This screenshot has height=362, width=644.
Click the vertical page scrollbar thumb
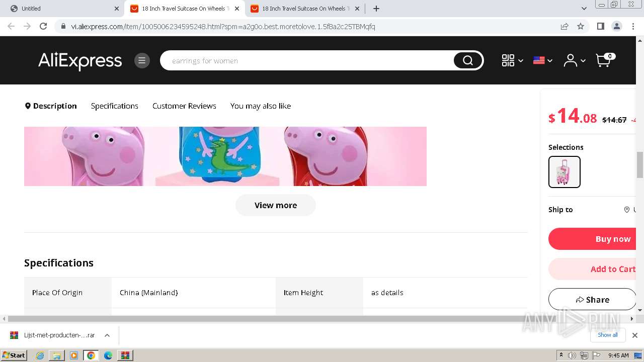pos(640,164)
